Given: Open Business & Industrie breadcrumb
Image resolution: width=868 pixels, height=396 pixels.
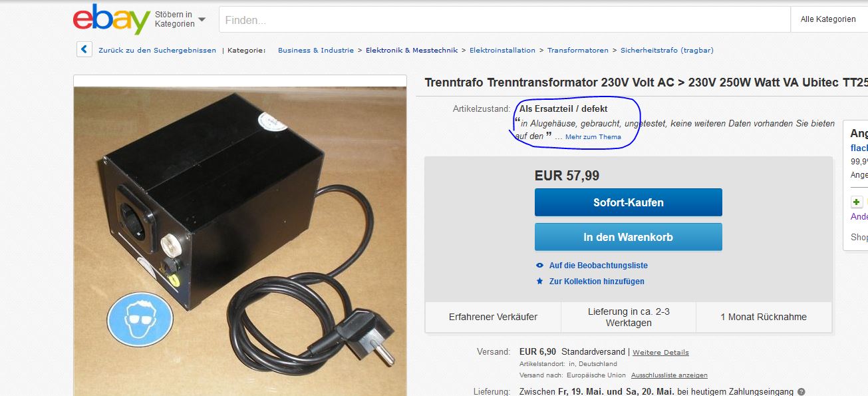Looking at the screenshot, I should coord(316,50).
